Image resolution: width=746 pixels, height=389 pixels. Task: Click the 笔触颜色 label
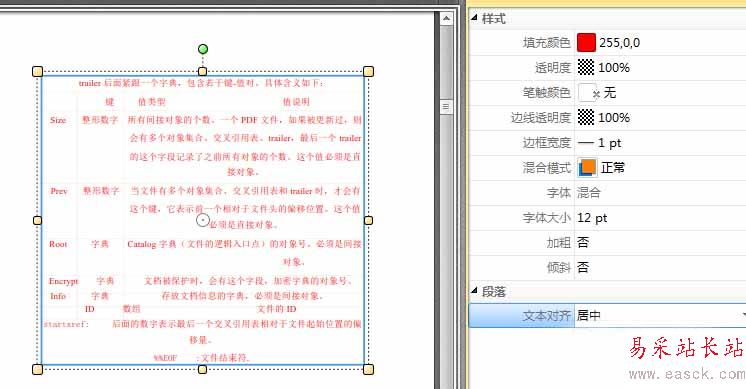point(547,92)
